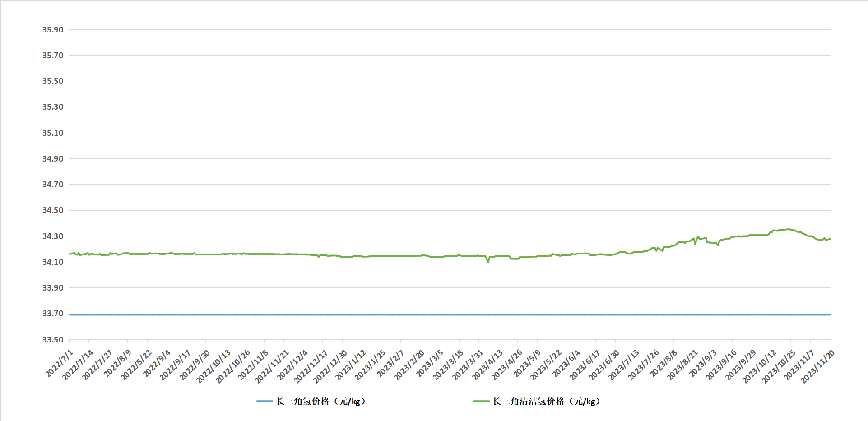Click the 2022/7/27 date label
Screen dimensions: 868x421
click(97, 365)
